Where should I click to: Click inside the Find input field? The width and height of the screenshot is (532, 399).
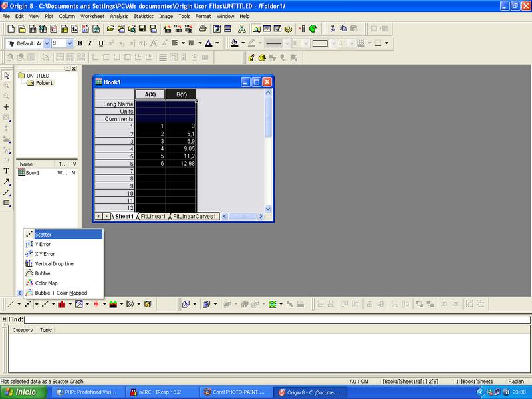266,320
